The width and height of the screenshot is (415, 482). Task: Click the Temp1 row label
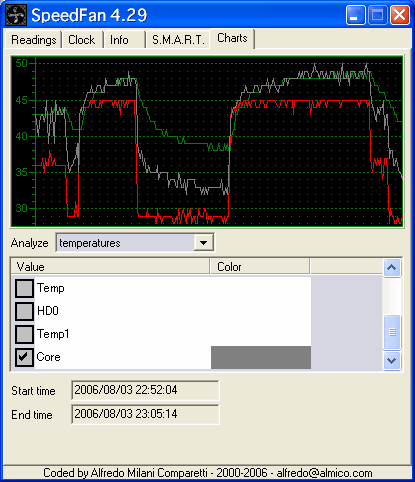click(x=53, y=334)
